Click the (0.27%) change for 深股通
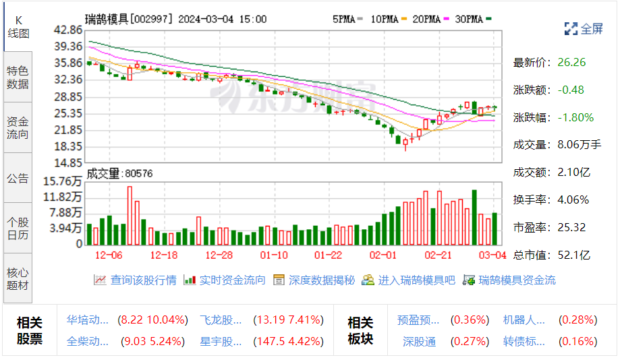The width and height of the screenshot is (622, 364). (x=470, y=341)
